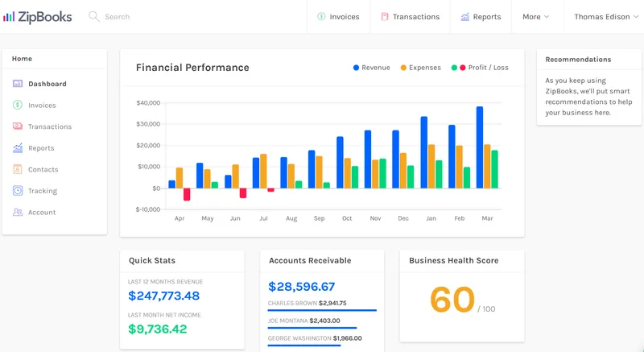Viewport: 644px width, 352px height.
Task: Open Transactions in the top navigation
Action: pos(411,17)
